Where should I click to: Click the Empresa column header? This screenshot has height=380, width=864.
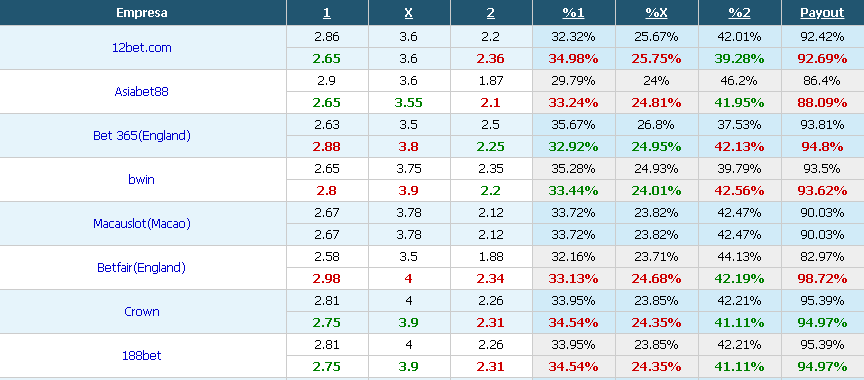click(x=142, y=13)
